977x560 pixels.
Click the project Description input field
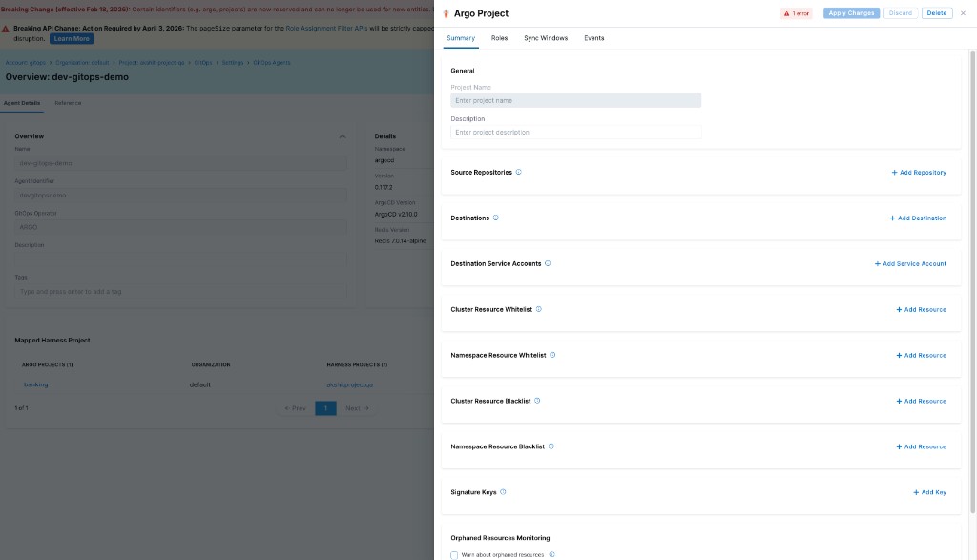tap(575, 132)
